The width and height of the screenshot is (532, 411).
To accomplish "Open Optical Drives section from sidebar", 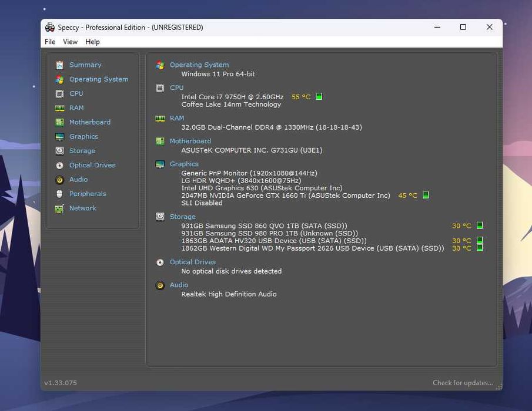I will click(92, 165).
